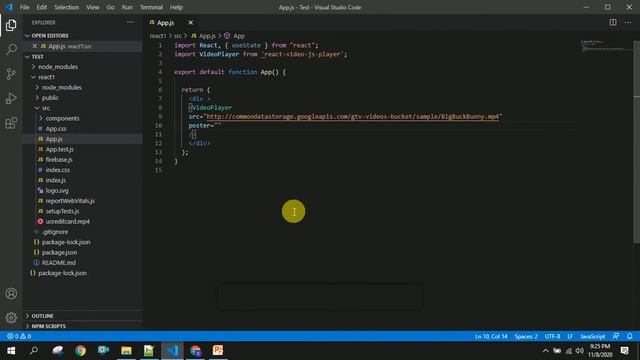
Task: Open Windows taskbar search
Action: coord(34,351)
